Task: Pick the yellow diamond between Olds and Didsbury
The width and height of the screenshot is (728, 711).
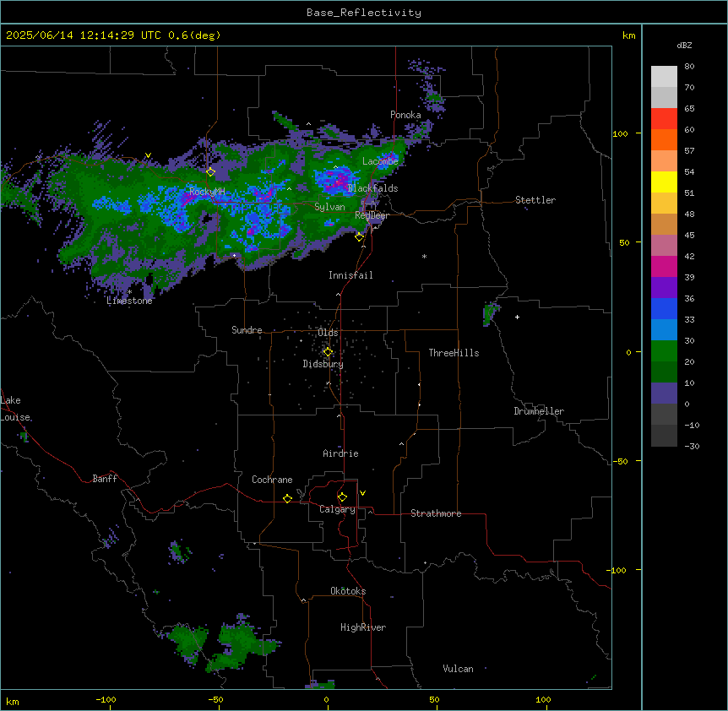Action: (x=328, y=352)
